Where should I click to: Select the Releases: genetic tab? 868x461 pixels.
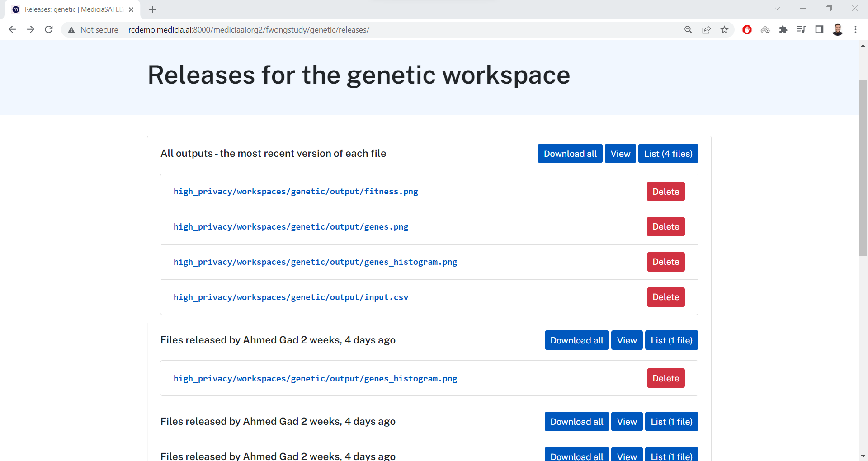pyautogui.click(x=72, y=9)
